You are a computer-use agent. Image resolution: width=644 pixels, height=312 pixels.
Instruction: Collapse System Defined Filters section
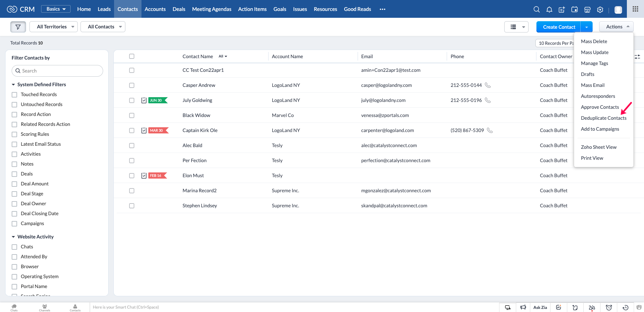tap(13, 84)
